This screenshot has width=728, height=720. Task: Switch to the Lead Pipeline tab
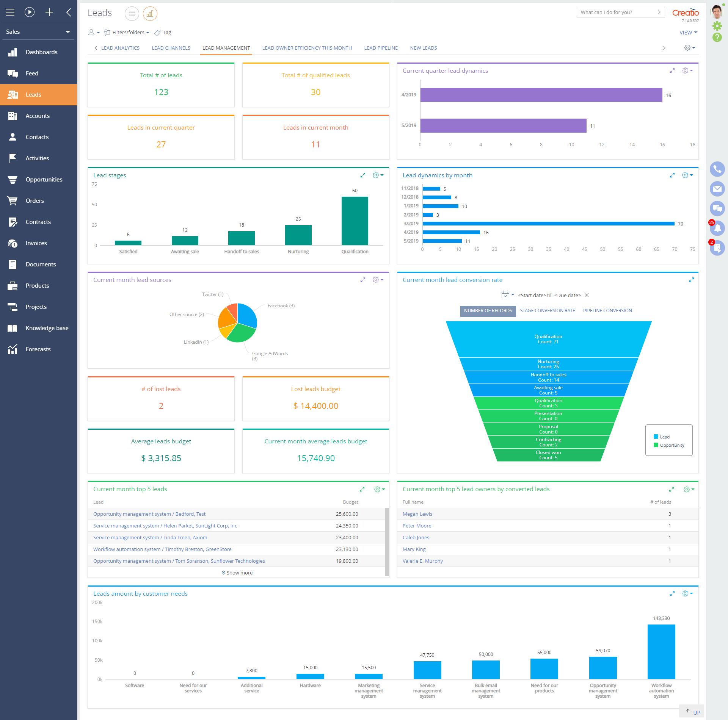(x=381, y=48)
